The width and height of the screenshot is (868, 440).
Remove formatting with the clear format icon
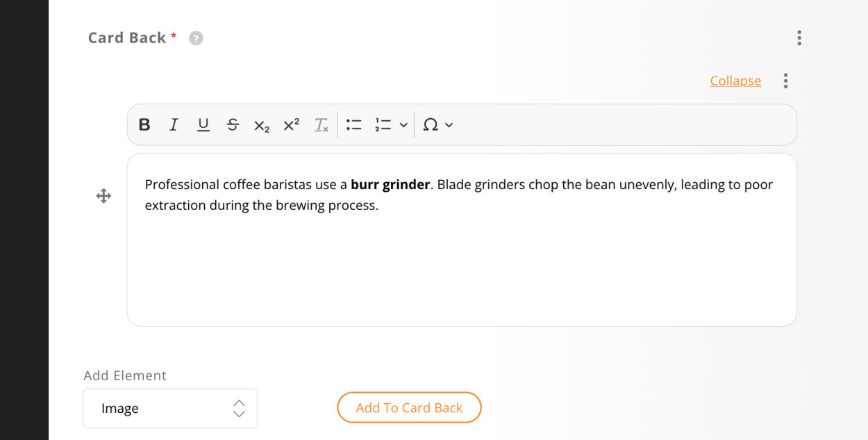(x=320, y=125)
